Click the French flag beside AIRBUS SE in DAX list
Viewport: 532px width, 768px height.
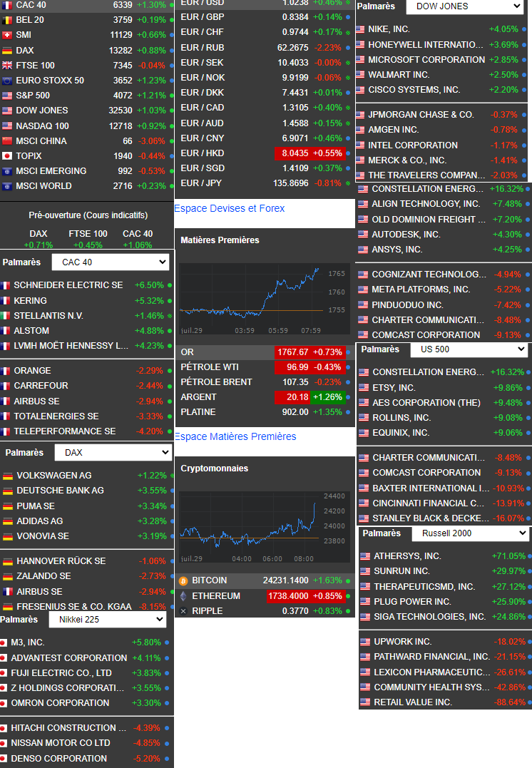click(x=7, y=592)
